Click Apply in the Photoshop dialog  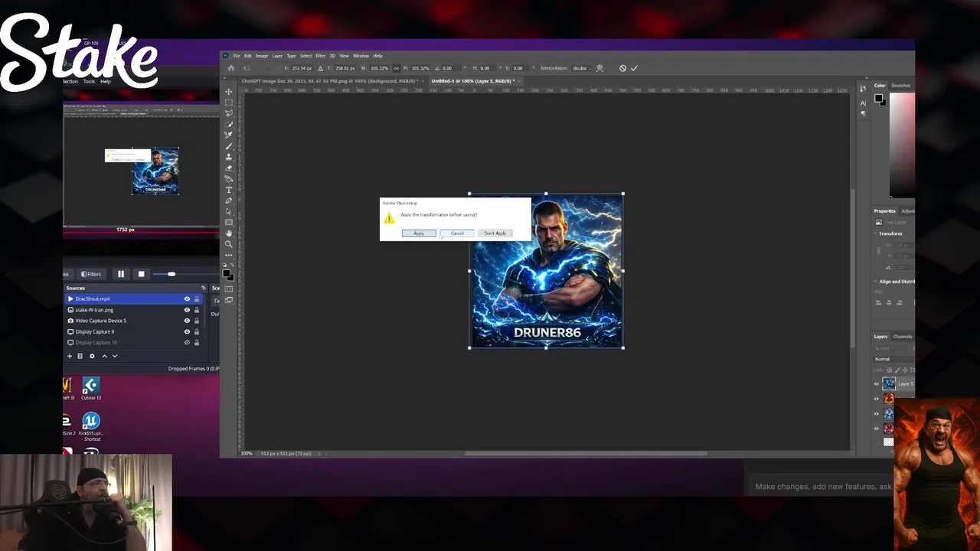pos(419,233)
